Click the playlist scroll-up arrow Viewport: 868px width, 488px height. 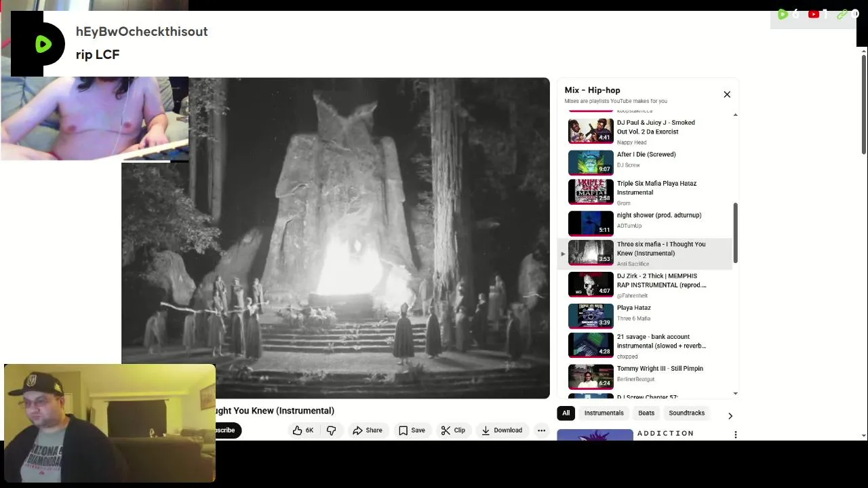[x=735, y=115]
